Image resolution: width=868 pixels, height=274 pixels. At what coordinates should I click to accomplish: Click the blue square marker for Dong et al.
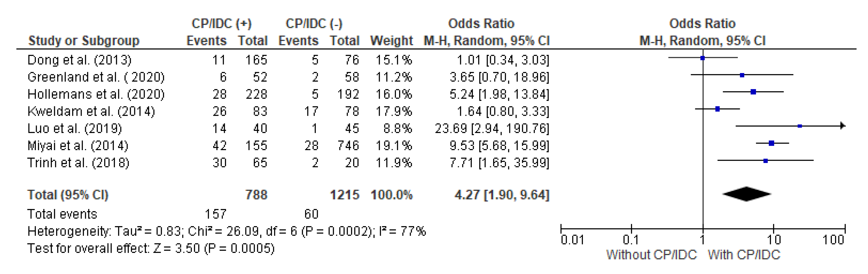[703, 58]
